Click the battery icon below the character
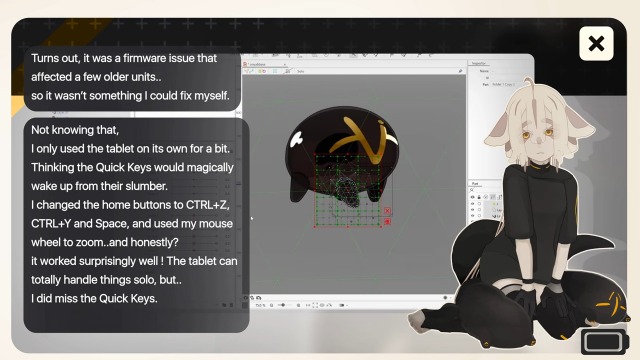The width and height of the screenshot is (640, 360). (604, 342)
